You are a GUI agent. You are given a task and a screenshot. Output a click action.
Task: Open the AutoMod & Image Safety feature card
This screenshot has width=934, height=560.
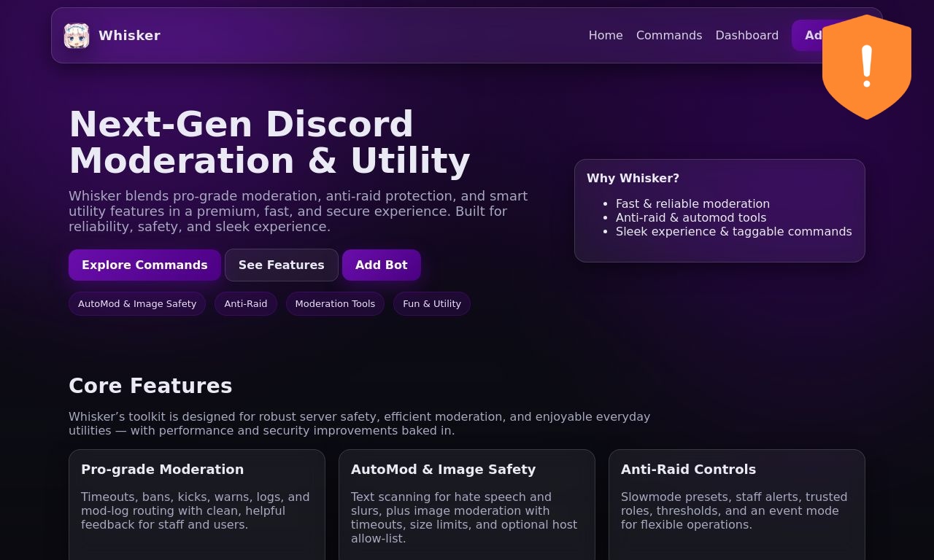[467, 505]
